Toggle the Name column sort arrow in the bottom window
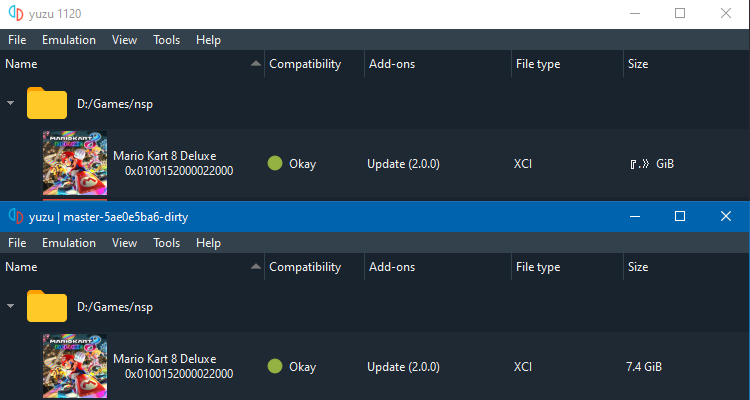This screenshot has width=750, height=400. tap(254, 268)
